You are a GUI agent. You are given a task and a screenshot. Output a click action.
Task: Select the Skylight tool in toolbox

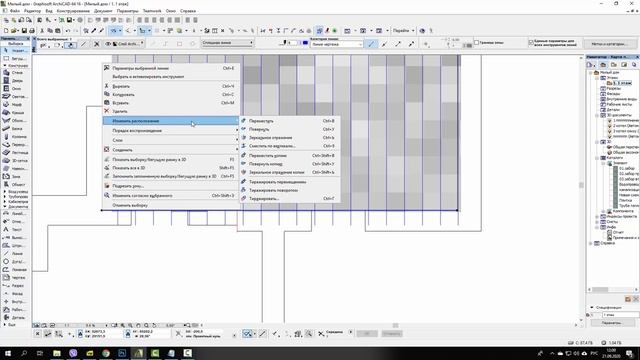tap(15, 96)
